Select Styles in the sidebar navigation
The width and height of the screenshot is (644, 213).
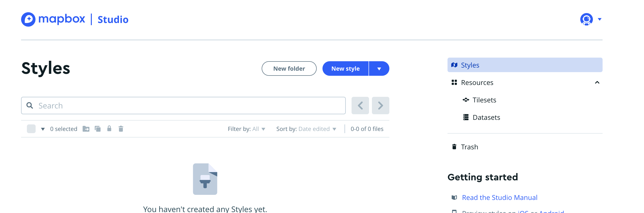pyautogui.click(x=470, y=65)
